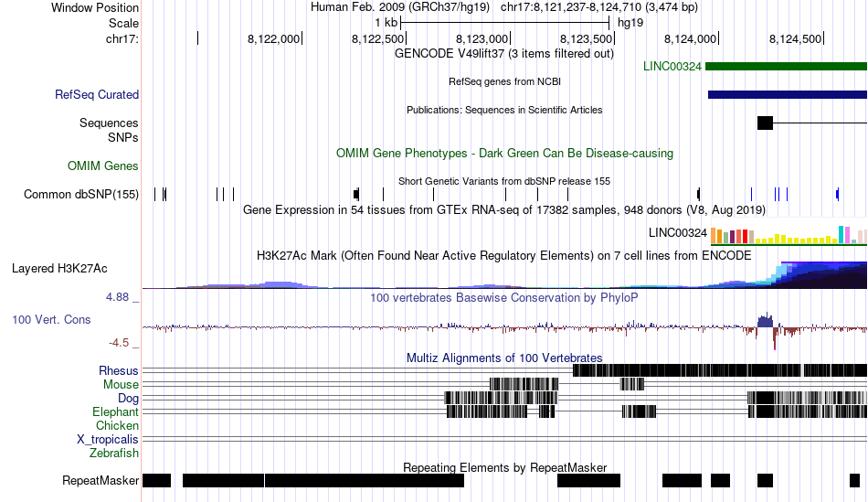This screenshot has width=868, height=502.
Task: Click the RefSeq genes from NCBI title
Action: pos(504,81)
